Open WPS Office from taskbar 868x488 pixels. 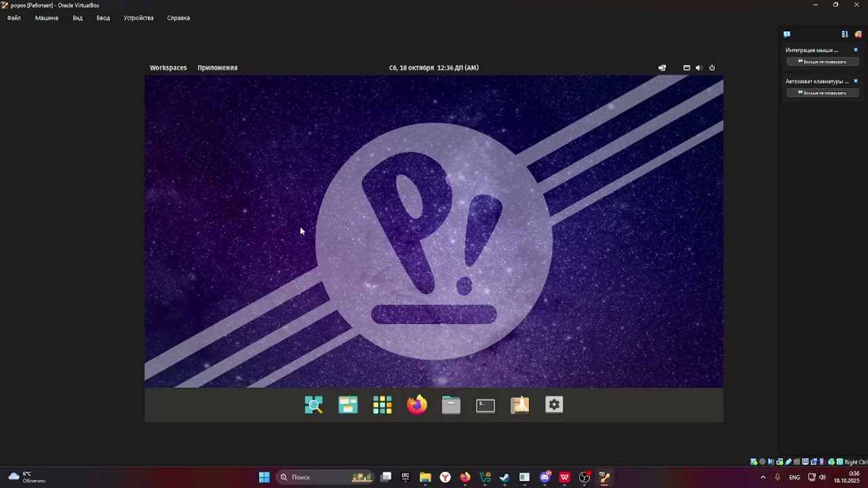[564, 477]
